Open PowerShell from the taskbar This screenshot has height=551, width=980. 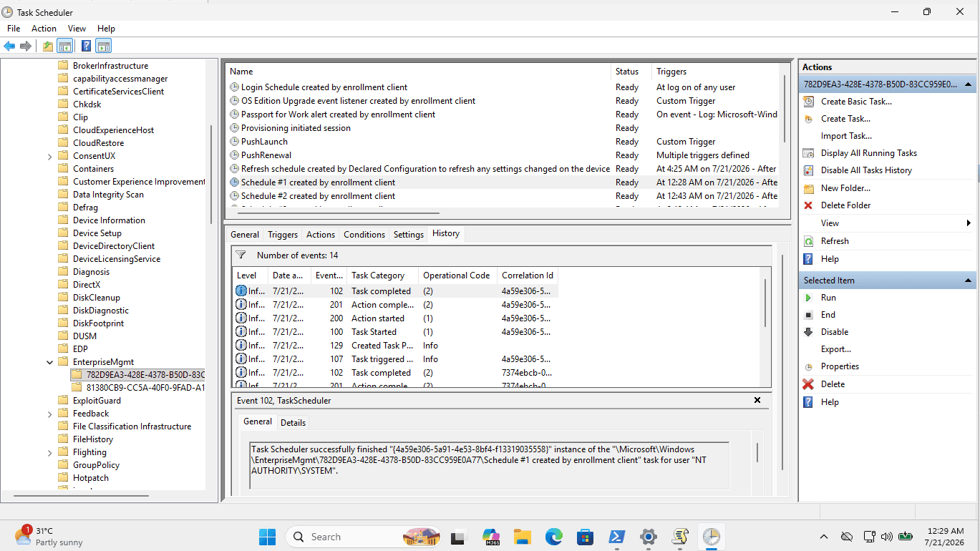(x=616, y=537)
